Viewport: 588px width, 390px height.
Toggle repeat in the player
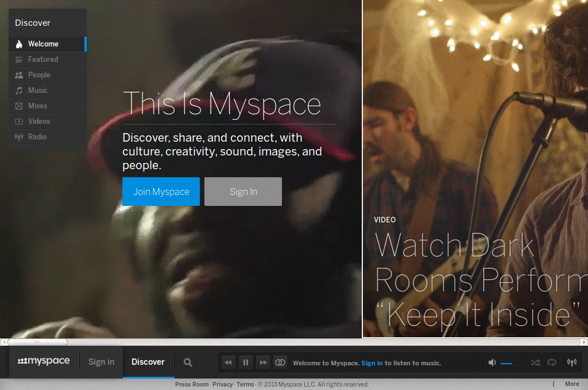point(552,362)
